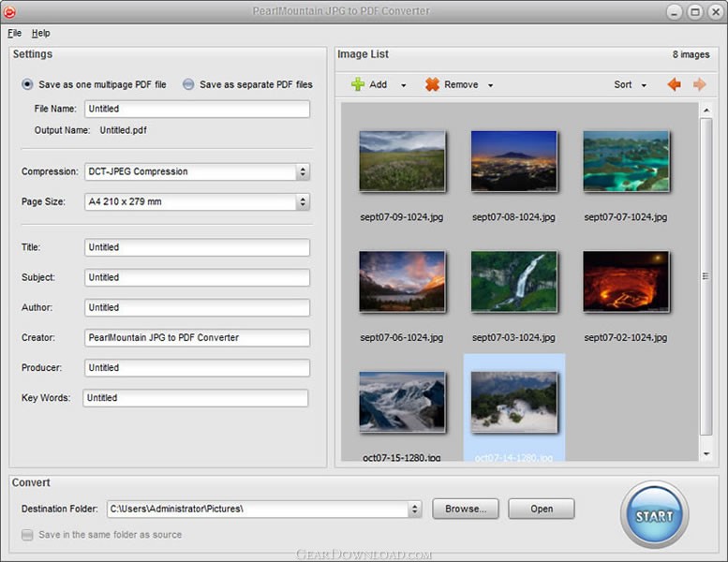728x562 pixels.
Task: Click into the Creator field
Action: tap(197, 338)
